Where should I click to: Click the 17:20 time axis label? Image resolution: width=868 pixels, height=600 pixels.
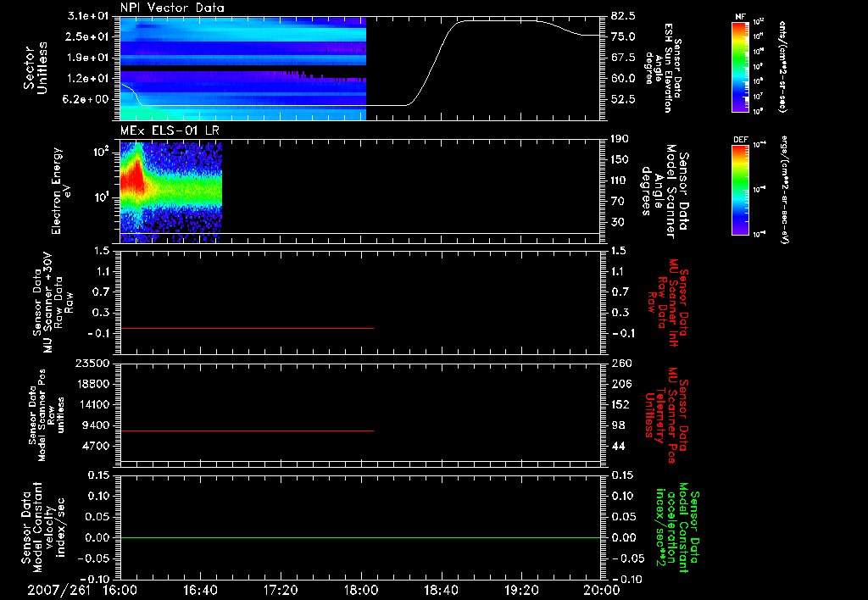280,590
